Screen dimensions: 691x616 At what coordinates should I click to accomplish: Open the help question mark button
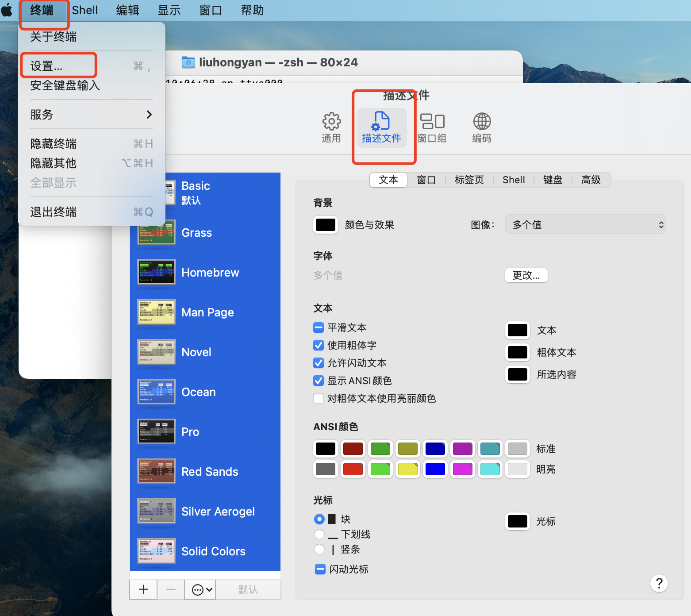point(659,583)
